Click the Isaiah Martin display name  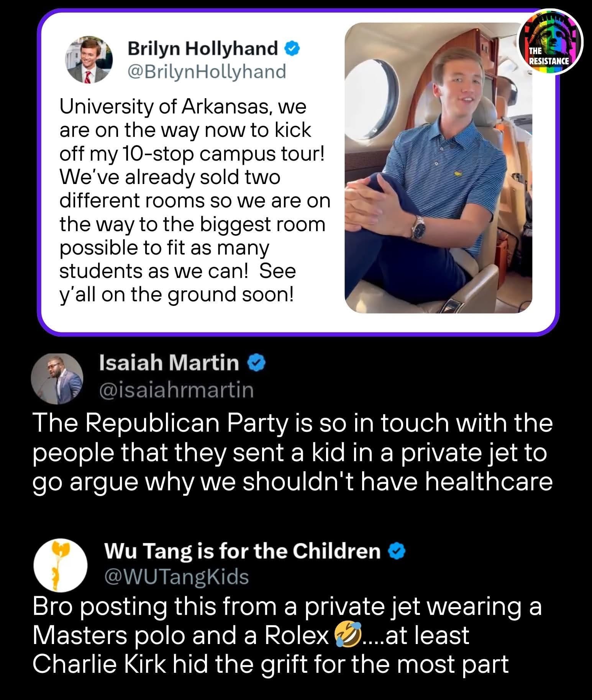(x=169, y=363)
